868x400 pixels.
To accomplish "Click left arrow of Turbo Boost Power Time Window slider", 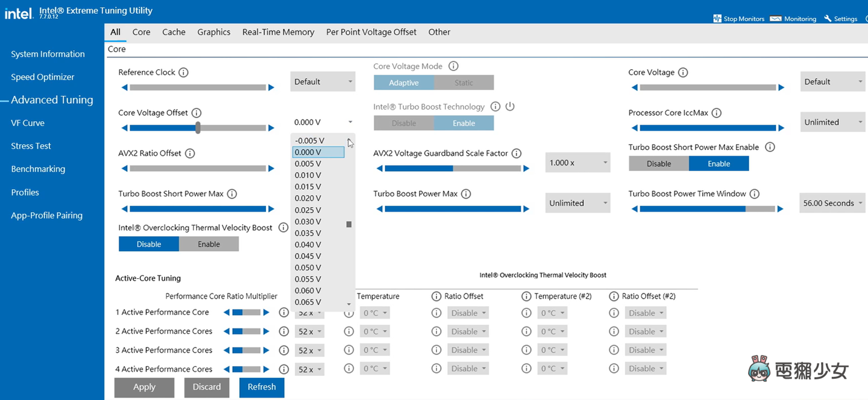I will 635,209.
